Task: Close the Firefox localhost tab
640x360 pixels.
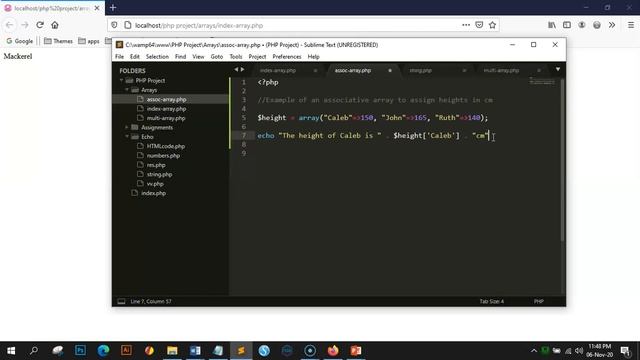Action: tap(97, 8)
